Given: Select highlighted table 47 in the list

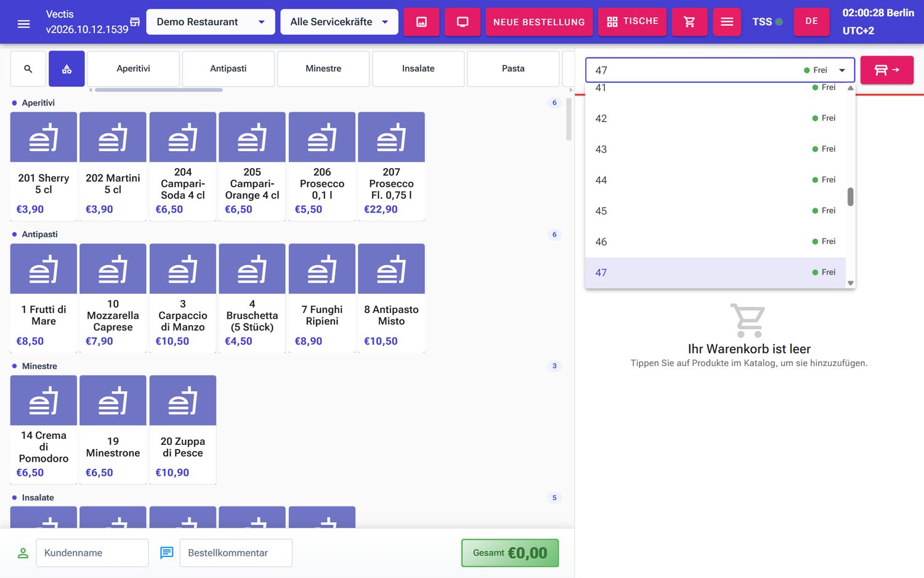Looking at the screenshot, I should click(x=715, y=272).
